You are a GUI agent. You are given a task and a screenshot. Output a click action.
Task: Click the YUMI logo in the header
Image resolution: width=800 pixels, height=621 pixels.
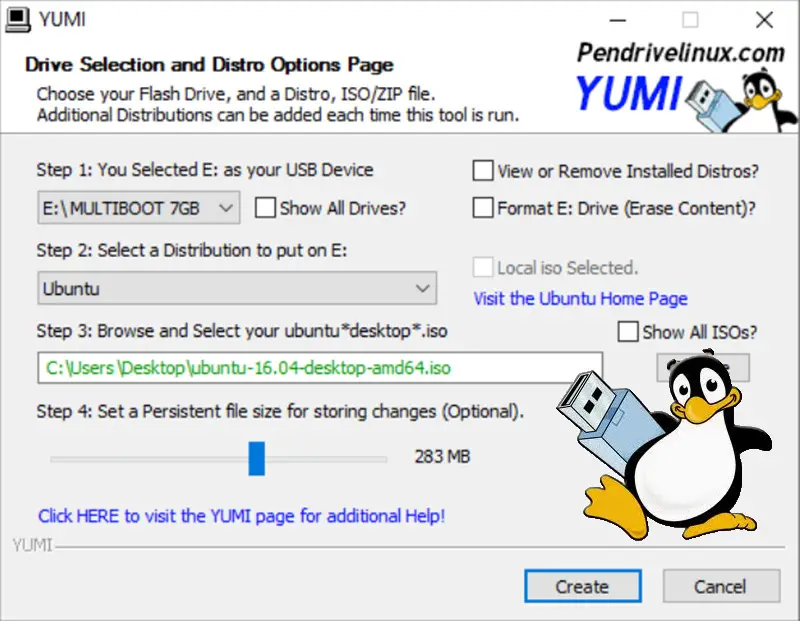coord(629,93)
